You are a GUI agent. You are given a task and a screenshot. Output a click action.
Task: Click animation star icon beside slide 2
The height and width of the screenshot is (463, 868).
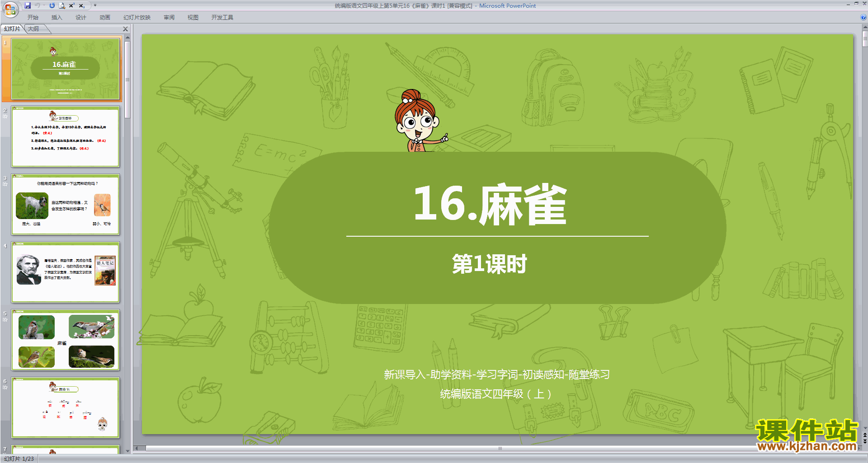[x=5, y=117]
